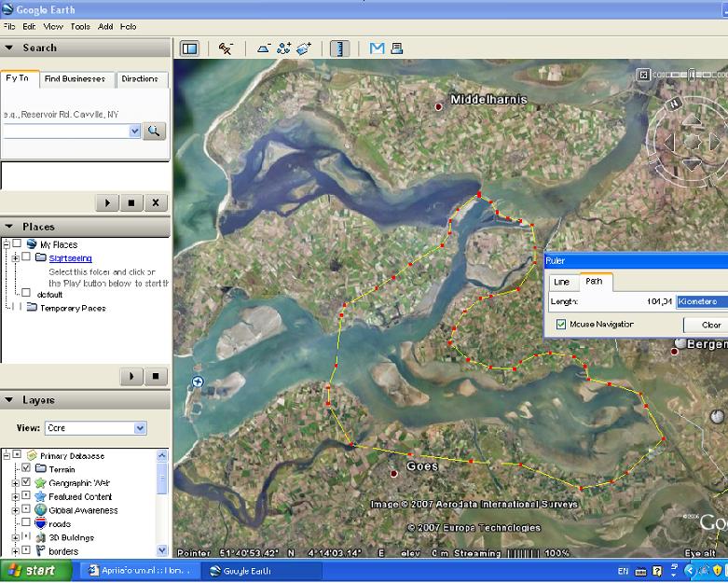
Task: Uncheck the Terrain layer checkbox
Action: (26, 467)
